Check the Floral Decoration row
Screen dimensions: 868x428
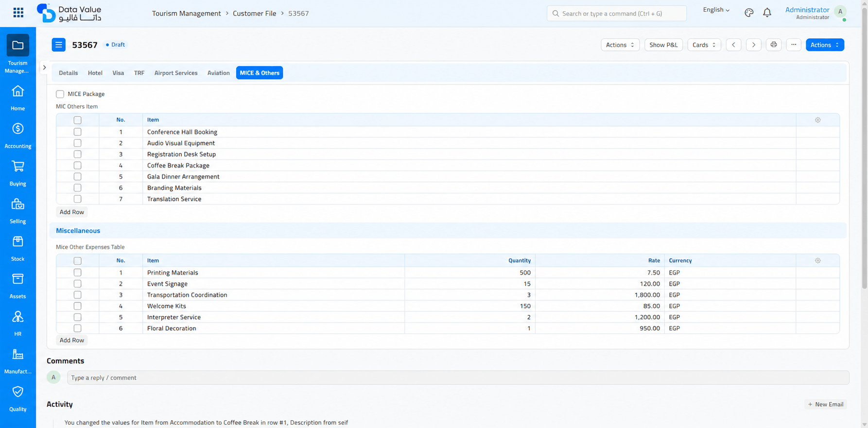77,328
